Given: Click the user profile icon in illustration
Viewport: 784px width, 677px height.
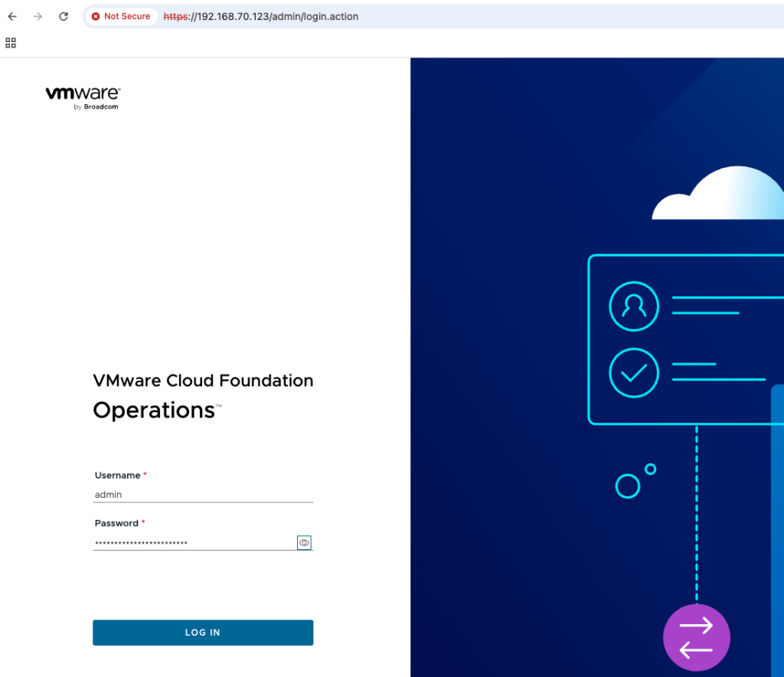Looking at the screenshot, I should [x=633, y=306].
